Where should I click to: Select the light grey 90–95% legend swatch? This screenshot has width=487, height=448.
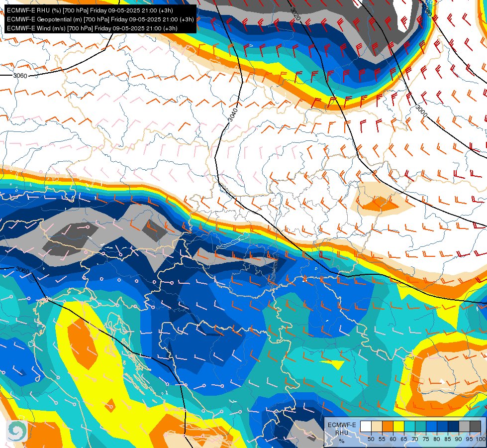click(465, 426)
